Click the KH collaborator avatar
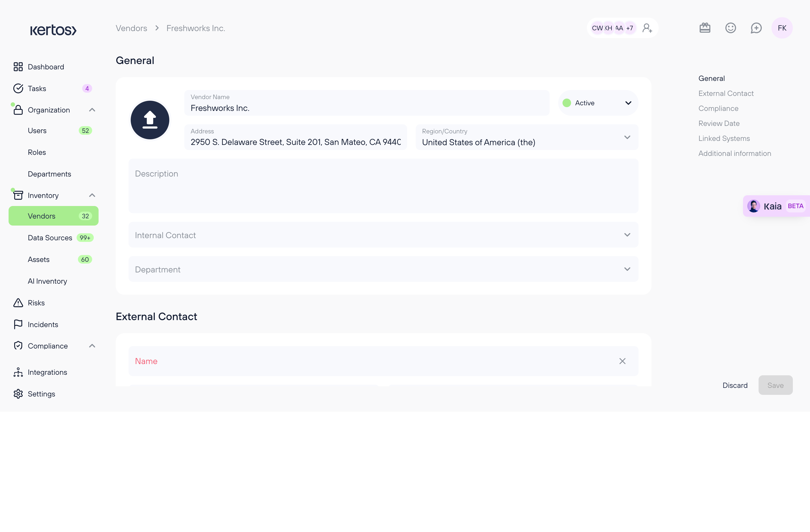The width and height of the screenshot is (810, 532). point(608,28)
